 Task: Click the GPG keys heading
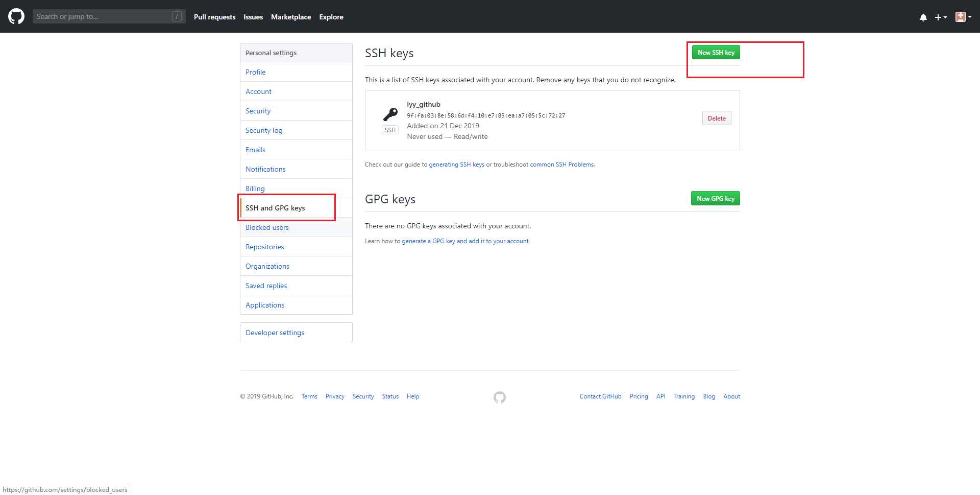[x=390, y=199]
